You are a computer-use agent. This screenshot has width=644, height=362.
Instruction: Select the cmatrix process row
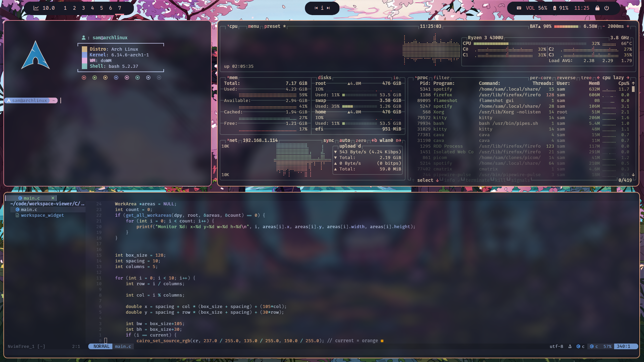point(523,169)
